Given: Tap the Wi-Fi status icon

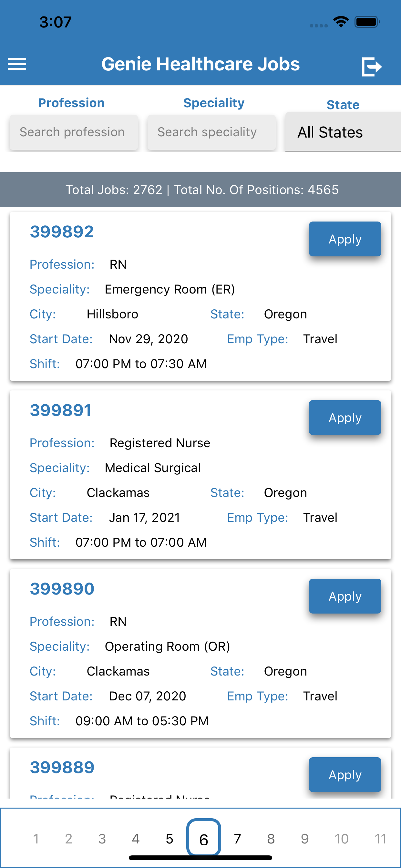Looking at the screenshot, I should (x=341, y=22).
